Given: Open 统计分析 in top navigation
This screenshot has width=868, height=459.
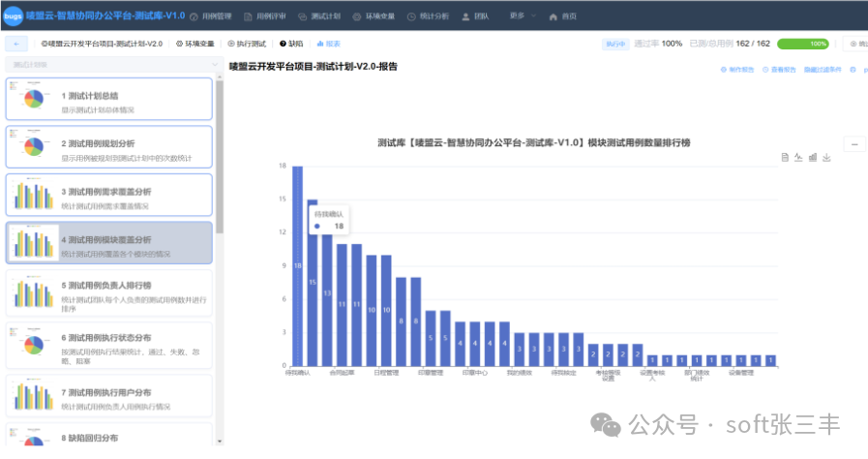Looking at the screenshot, I should click(428, 16).
